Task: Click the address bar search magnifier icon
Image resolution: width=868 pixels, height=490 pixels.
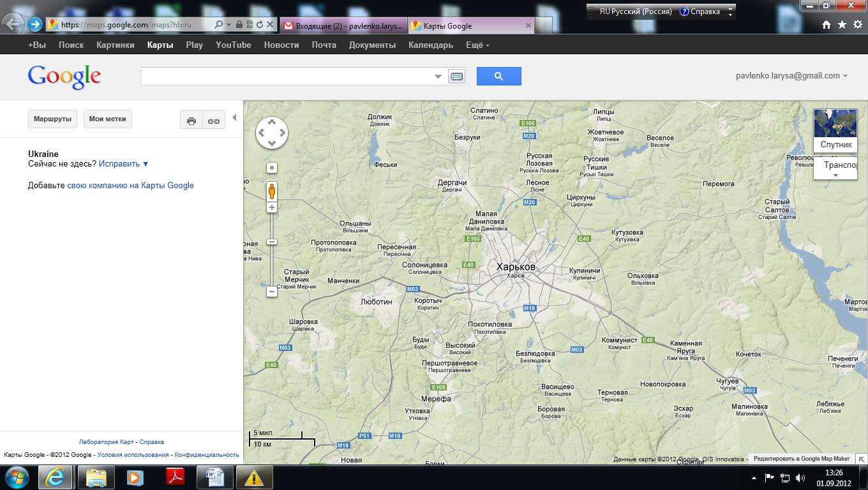Action: 219,25
